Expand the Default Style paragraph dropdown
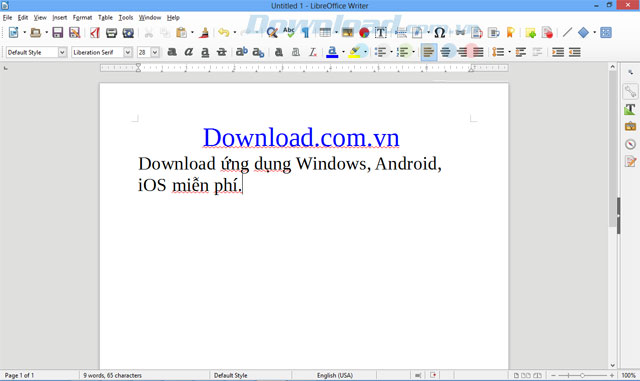Screen dimensions: 640x381 62,52
